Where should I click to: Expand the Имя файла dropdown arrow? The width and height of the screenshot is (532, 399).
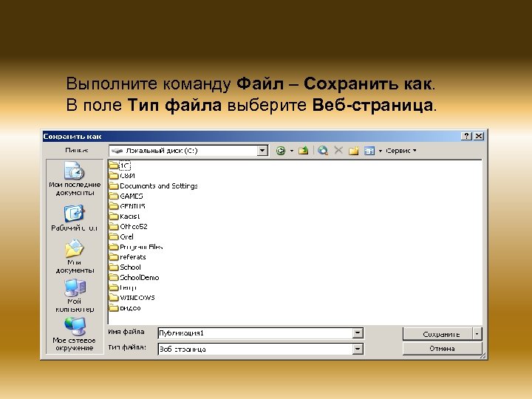click(358, 333)
